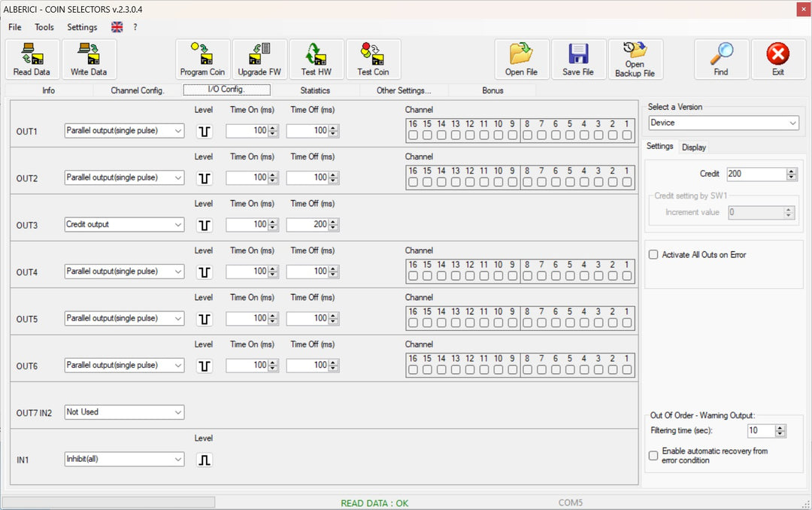Open the Program Coin tool

point(202,59)
